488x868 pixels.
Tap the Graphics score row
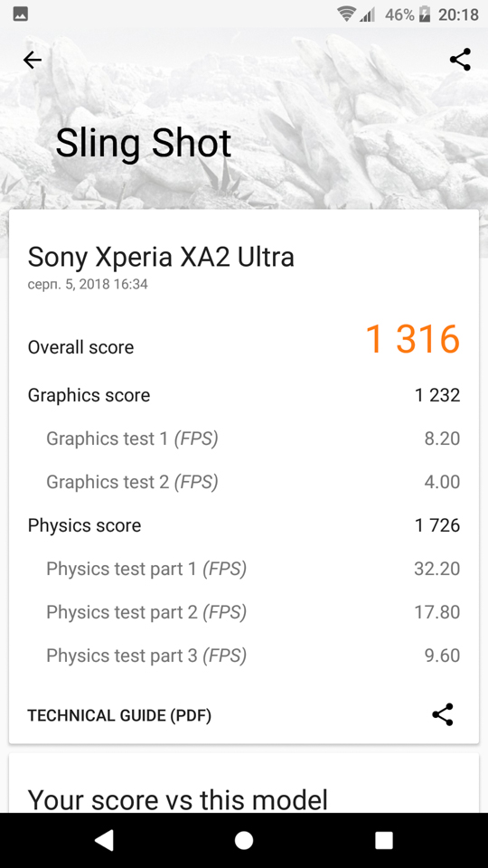tap(244, 395)
